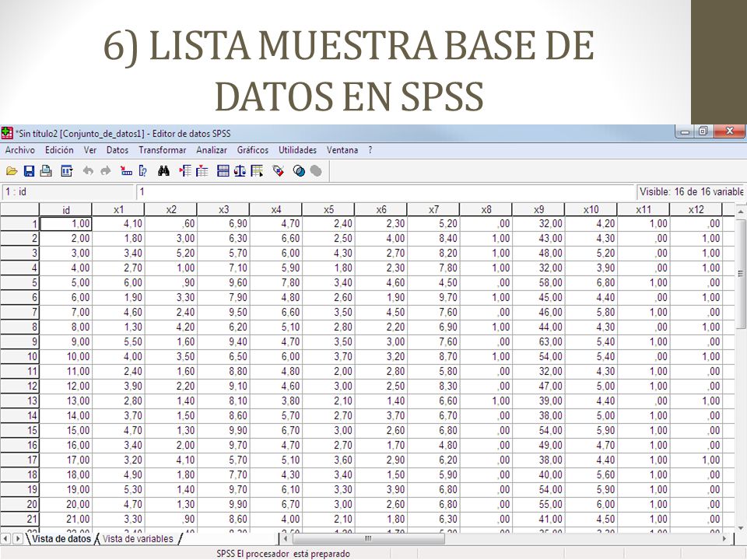Save the dataset with the floppy disk icon

(x=29, y=171)
